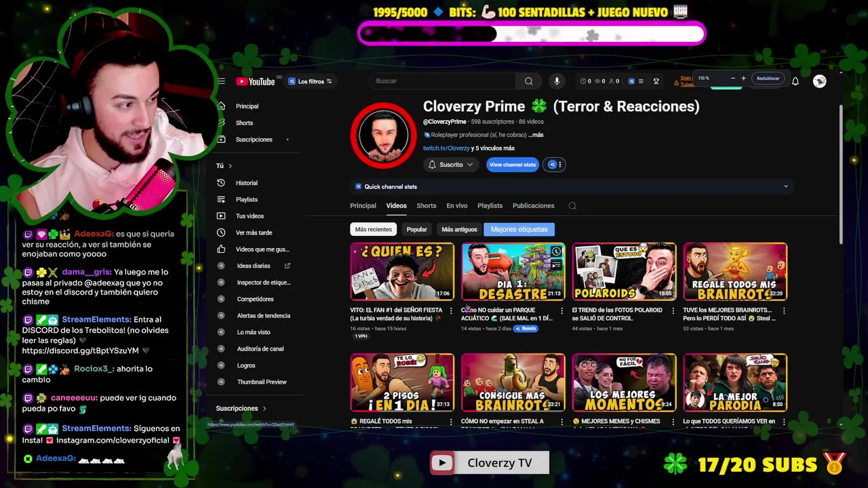Select the Más antiguos sort chip
The width and height of the screenshot is (868, 488).
pos(459,229)
